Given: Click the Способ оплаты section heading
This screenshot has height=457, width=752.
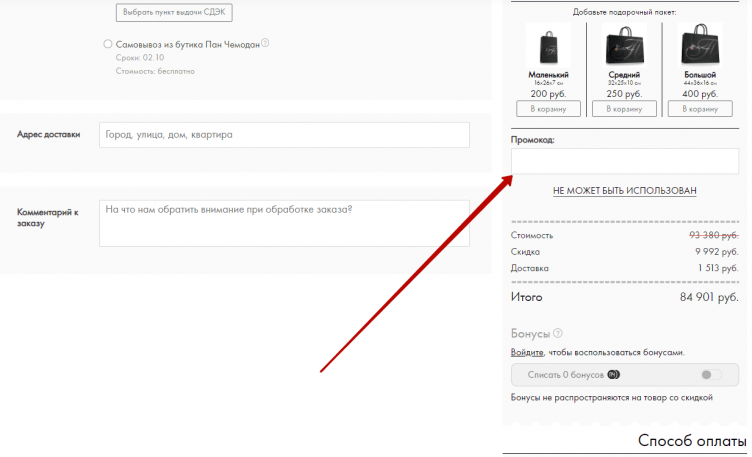Looking at the screenshot, I should (691, 440).
